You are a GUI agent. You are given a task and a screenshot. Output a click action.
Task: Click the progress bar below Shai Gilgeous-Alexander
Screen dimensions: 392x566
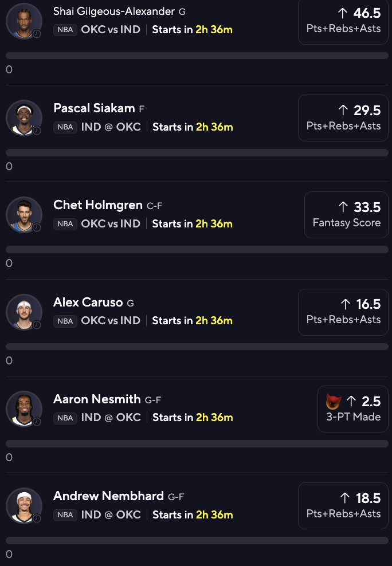pos(197,56)
